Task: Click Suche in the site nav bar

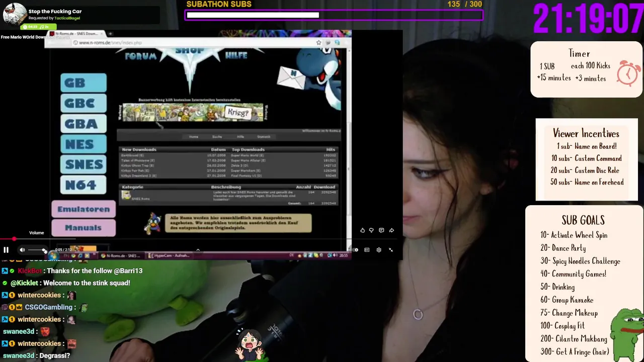Action: click(217, 137)
